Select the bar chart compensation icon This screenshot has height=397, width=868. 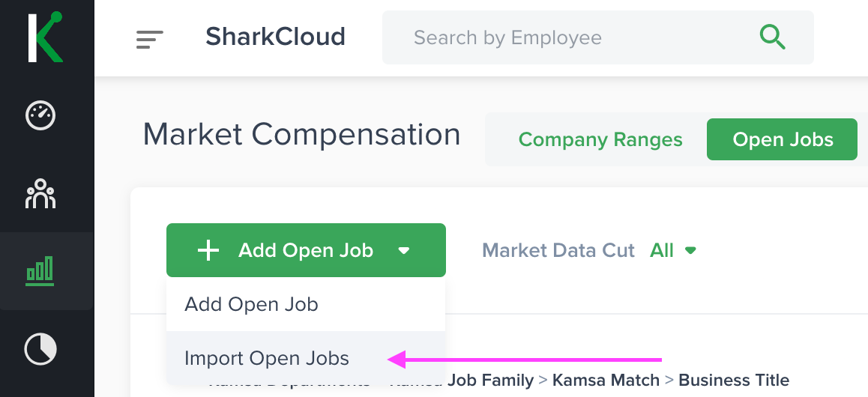tap(40, 271)
